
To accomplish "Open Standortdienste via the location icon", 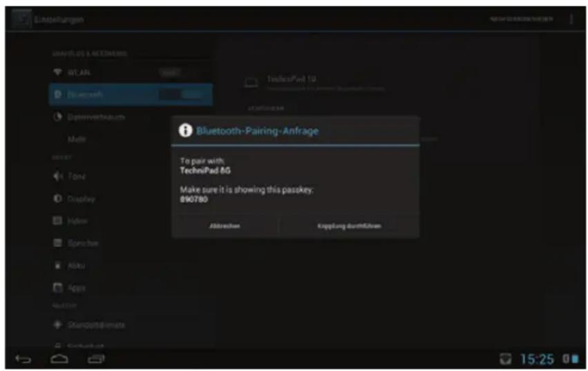I will (x=57, y=325).
